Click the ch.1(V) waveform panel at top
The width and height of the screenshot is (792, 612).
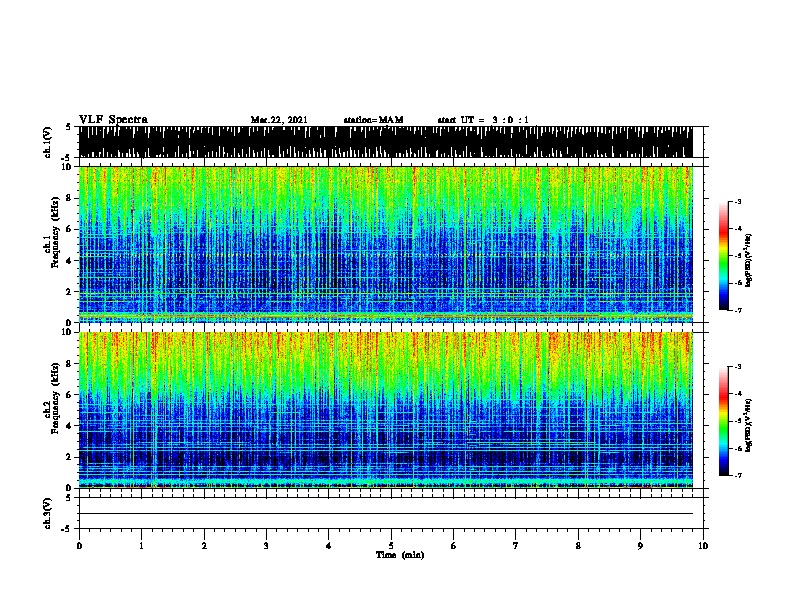(x=386, y=142)
